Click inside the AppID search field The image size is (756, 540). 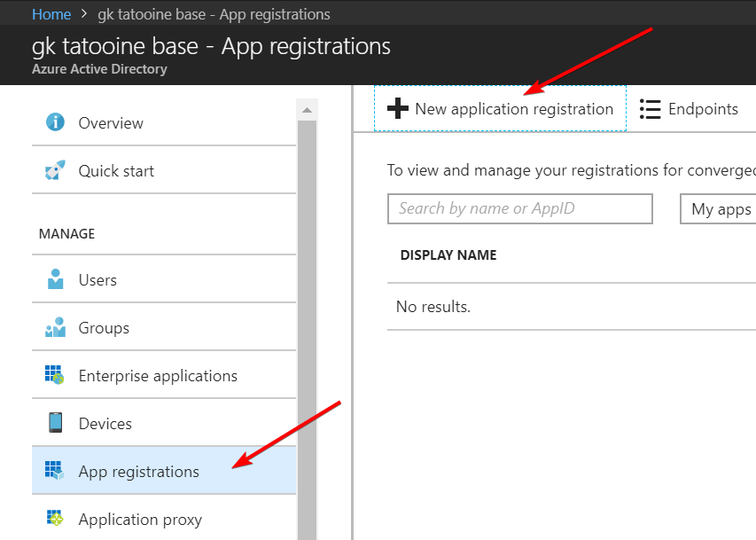coord(519,208)
